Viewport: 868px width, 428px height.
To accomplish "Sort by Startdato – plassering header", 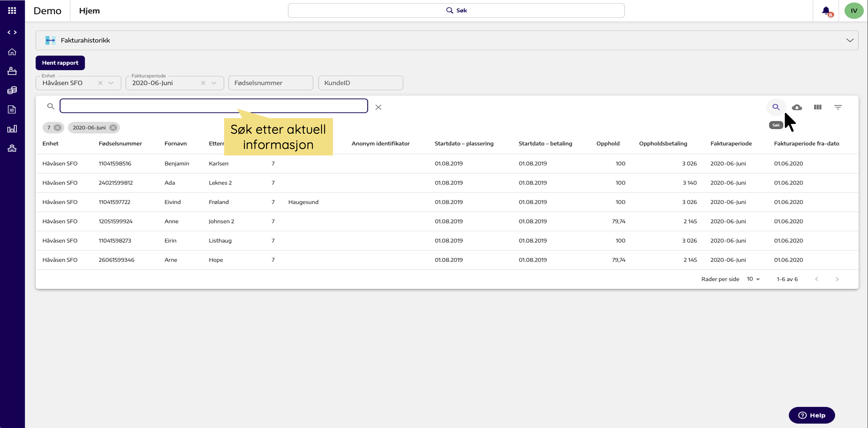I will tap(464, 144).
